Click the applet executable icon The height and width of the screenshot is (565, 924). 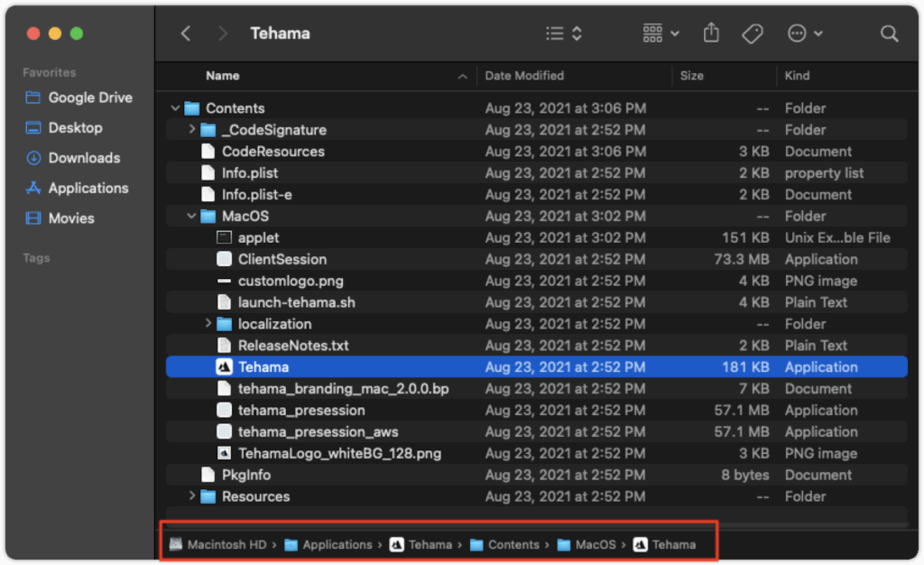(225, 237)
